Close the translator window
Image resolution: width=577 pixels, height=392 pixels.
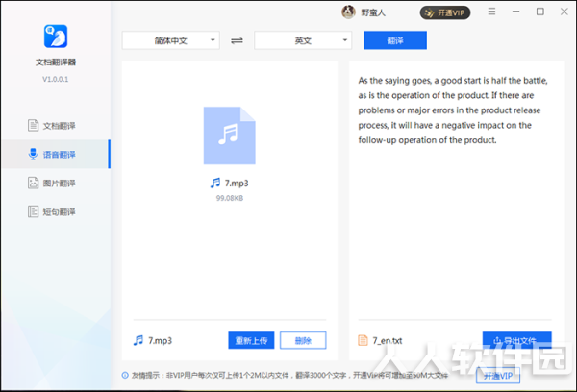coord(564,12)
